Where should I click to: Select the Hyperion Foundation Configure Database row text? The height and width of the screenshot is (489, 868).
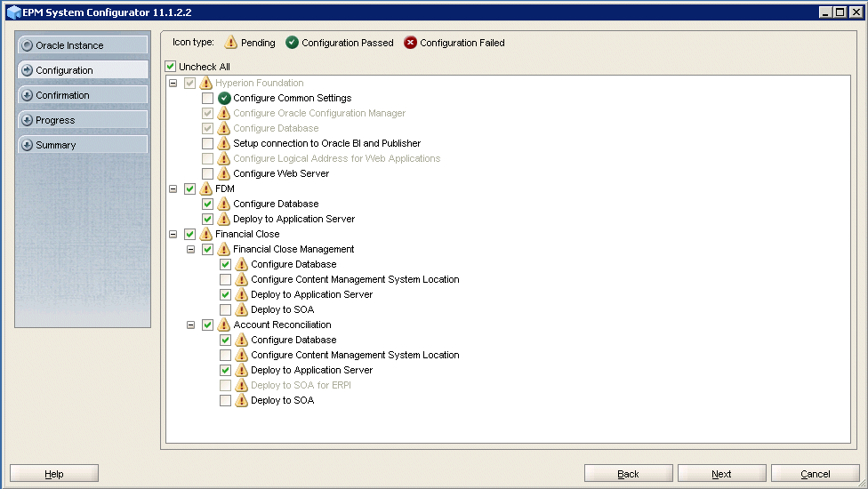click(x=276, y=128)
